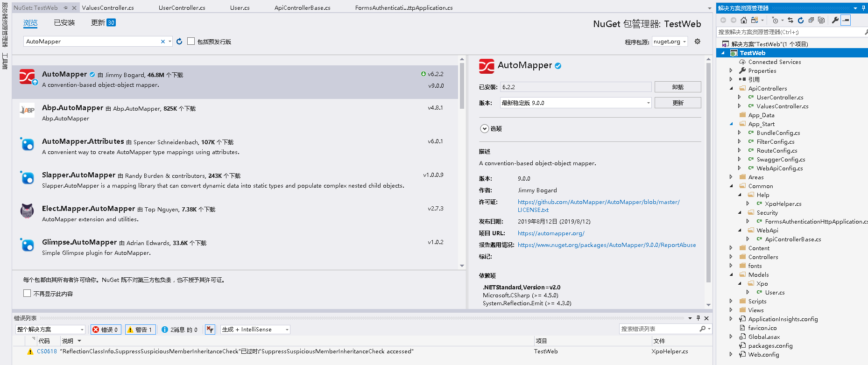Open the User.cs editor tab
Screen dimensions: 868x365
240,8
